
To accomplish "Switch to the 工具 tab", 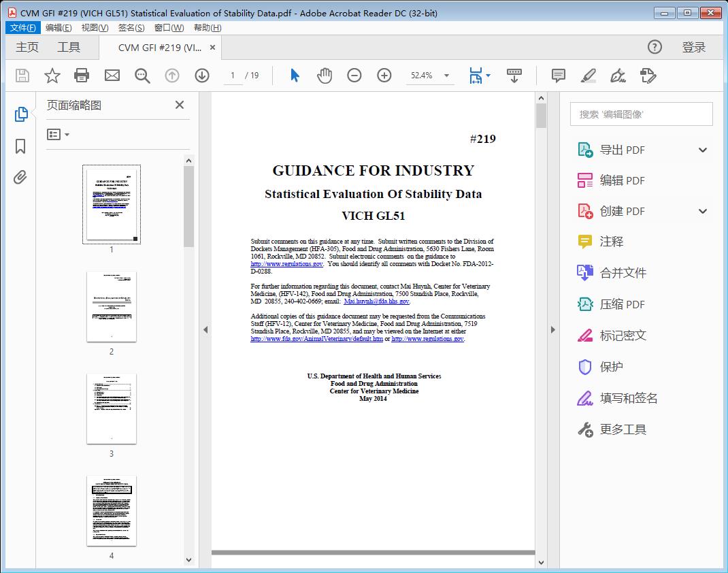I will [69, 47].
